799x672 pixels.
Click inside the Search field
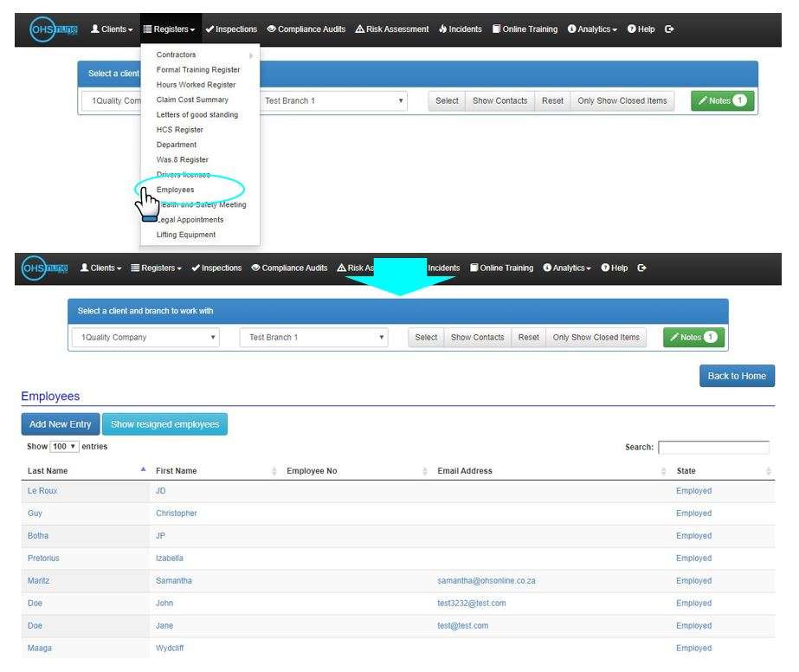(x=714, y=447)
